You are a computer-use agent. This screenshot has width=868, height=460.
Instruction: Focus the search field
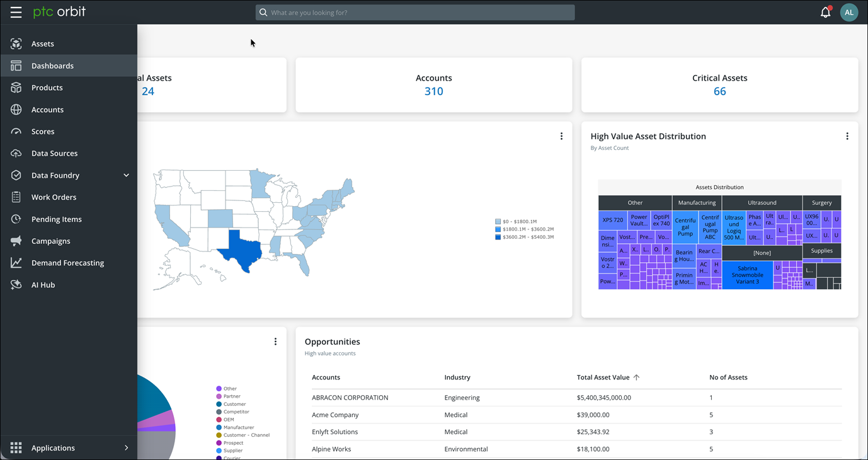pos(415,12)
